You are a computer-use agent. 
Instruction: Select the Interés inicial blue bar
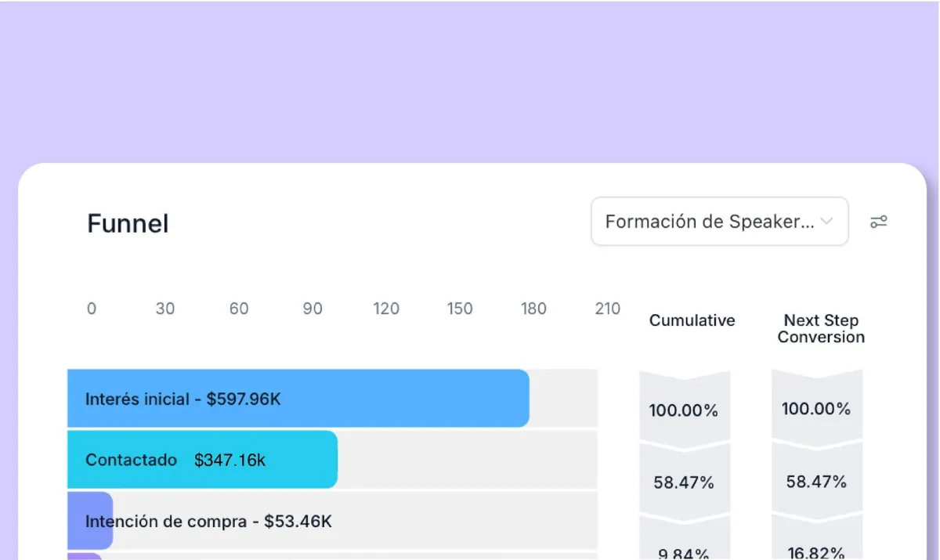(298, 399)
